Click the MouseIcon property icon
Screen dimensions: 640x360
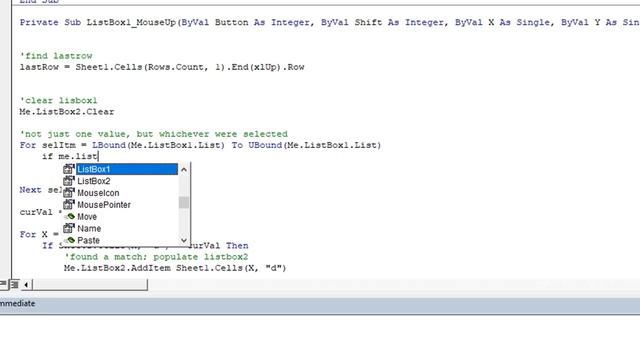tap(69, 192)
